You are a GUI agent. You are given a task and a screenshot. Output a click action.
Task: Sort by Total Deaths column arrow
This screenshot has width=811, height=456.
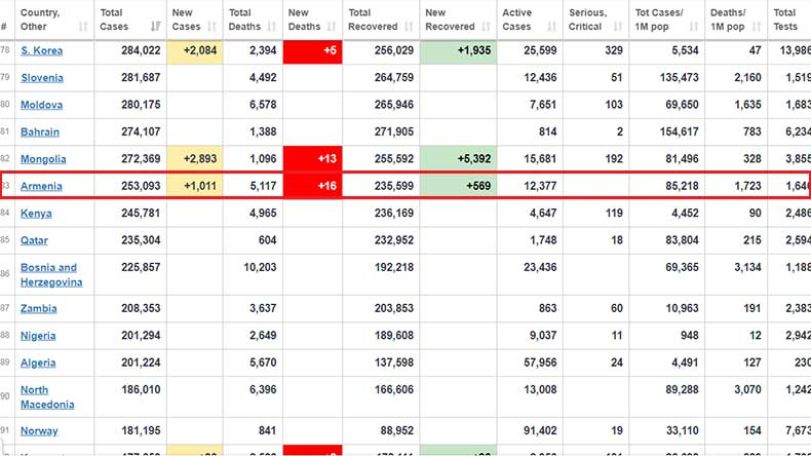coord(272,26)
